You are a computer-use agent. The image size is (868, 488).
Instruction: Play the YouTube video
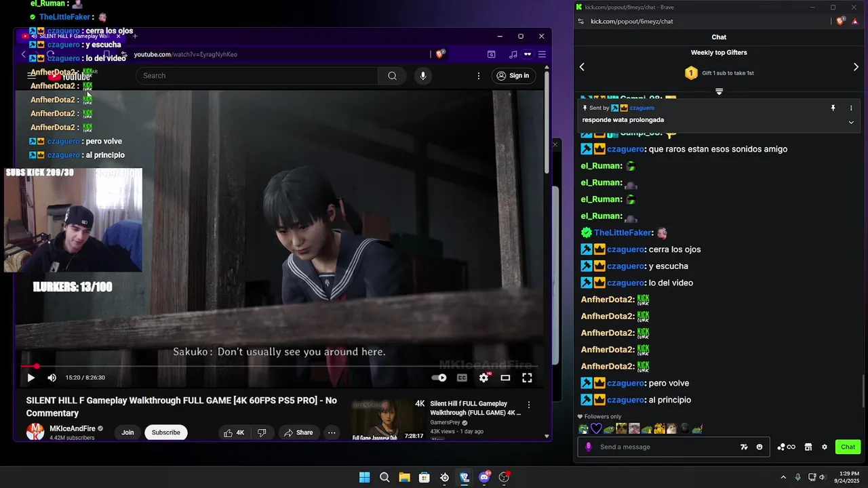click(31, 378)
